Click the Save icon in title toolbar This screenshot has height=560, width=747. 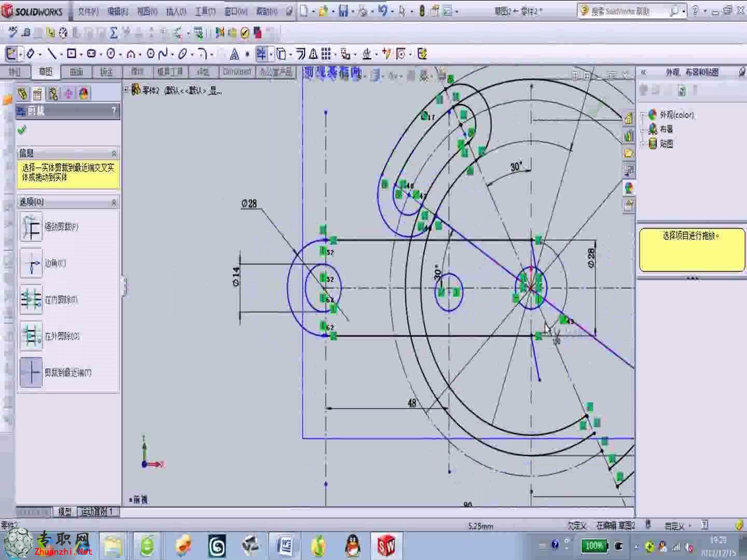click(x=343, y=10)
